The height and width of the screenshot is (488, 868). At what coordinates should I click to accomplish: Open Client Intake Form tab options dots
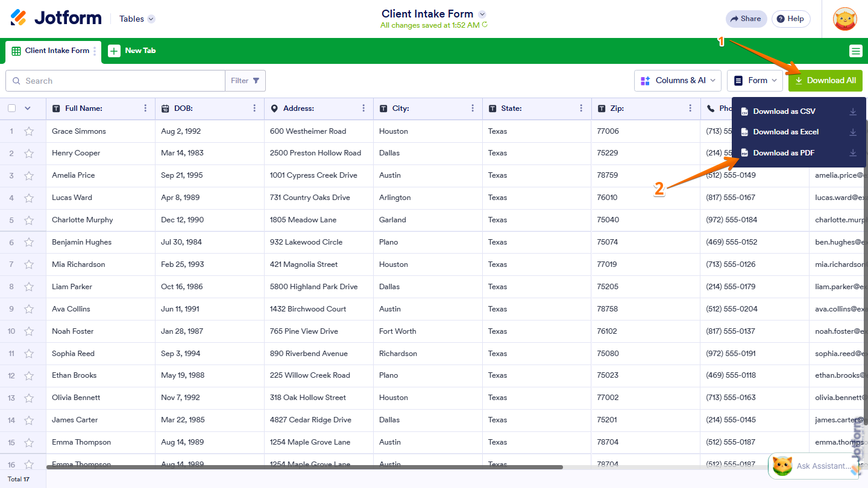95,51
